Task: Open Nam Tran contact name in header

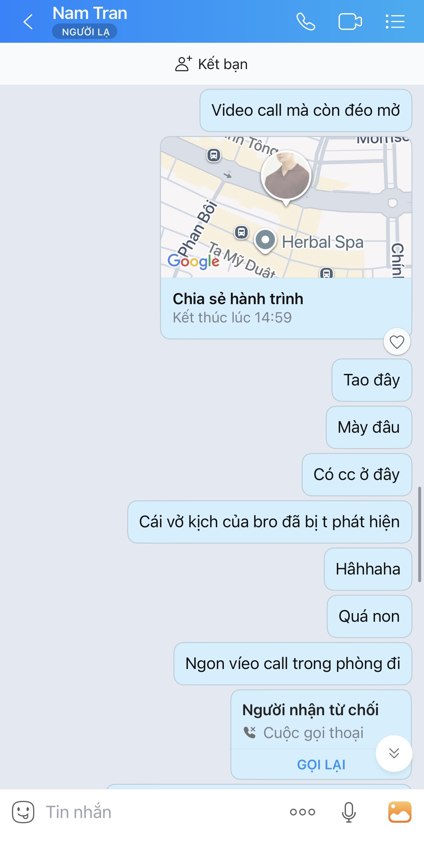Action: point(90,14)
